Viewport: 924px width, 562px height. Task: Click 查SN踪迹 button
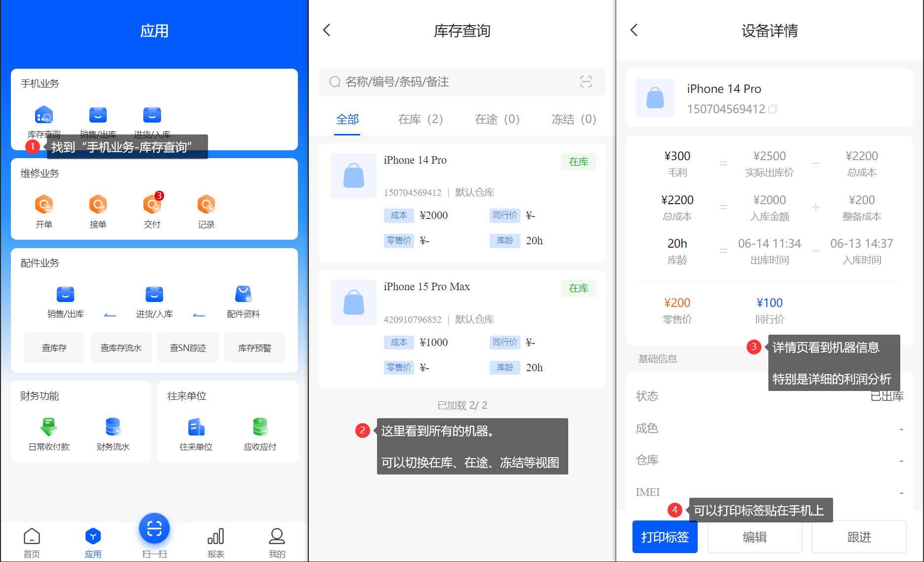coord(188,348)
